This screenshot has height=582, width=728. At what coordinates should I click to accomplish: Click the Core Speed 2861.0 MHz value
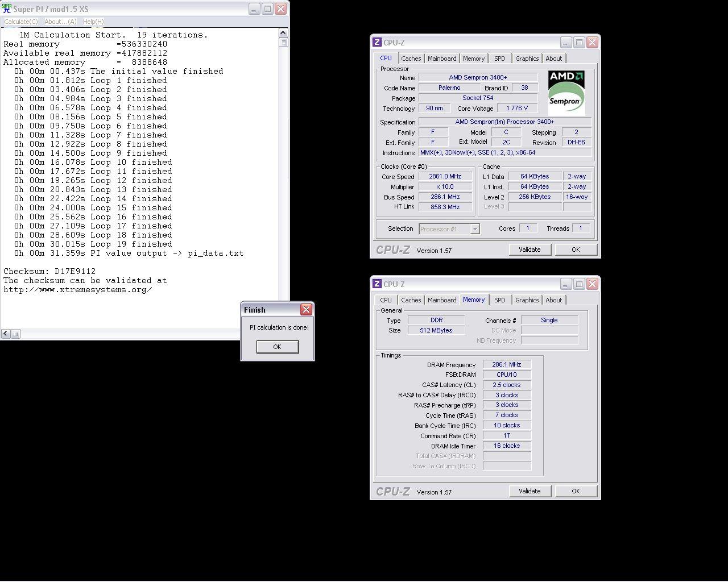point(445,177)
